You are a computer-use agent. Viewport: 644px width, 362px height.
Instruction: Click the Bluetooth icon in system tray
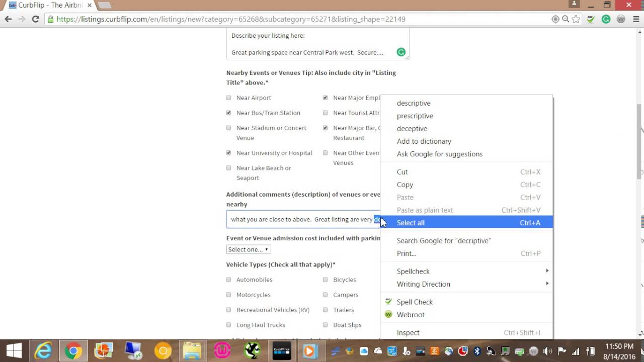[x=477, y=351]
